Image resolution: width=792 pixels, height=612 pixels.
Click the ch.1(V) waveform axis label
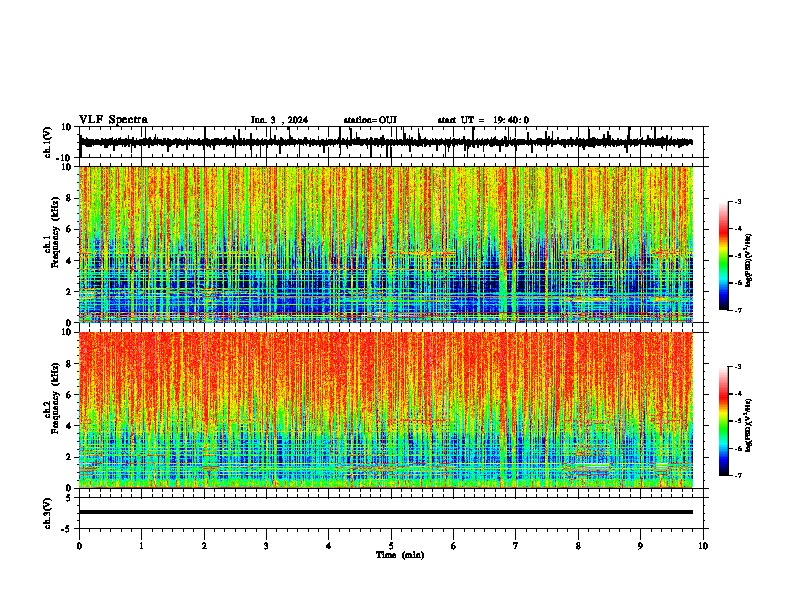click(x=48, y=142)
